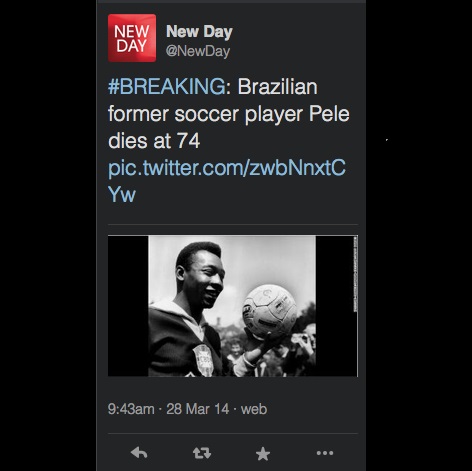This screenshot has width=472, height=471.
Task: Favorite the tweet with the star icon
Action: [263, 454]
